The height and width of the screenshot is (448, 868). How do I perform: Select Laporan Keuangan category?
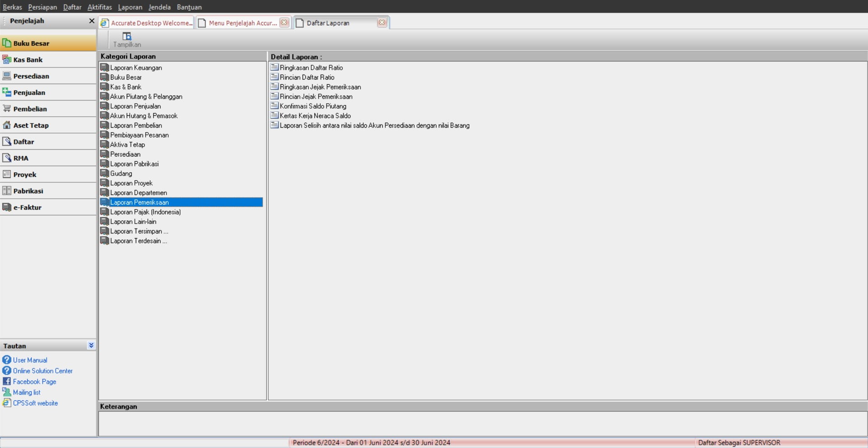136,68
